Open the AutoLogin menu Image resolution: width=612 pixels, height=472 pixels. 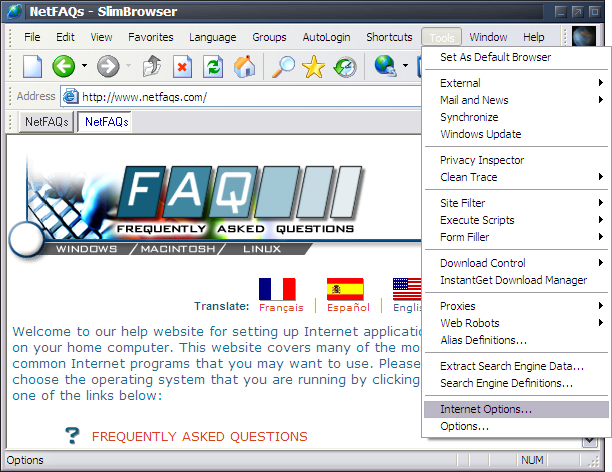click(x=326, y=37)
